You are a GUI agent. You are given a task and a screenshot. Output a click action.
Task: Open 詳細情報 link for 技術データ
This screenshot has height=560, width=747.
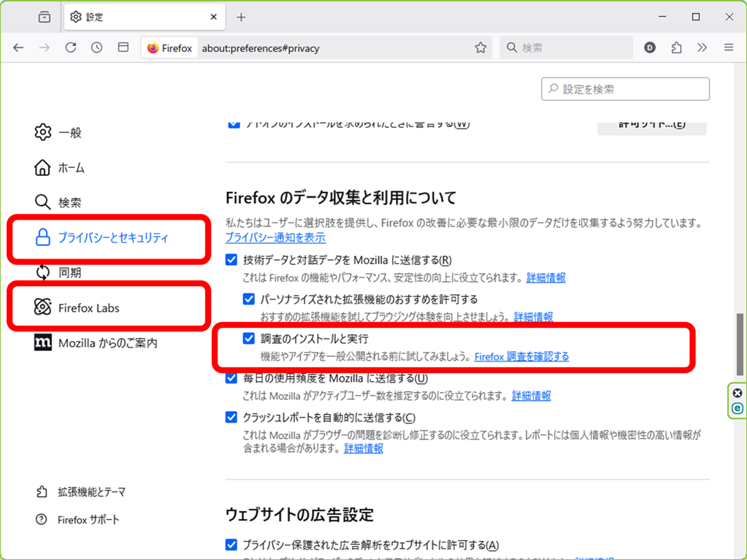click(546, 277)
